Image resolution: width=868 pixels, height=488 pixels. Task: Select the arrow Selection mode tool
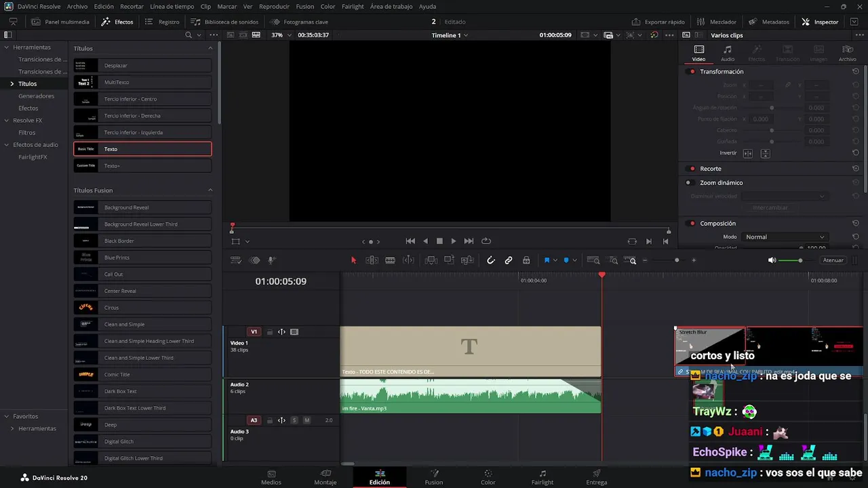coord(353,260)
